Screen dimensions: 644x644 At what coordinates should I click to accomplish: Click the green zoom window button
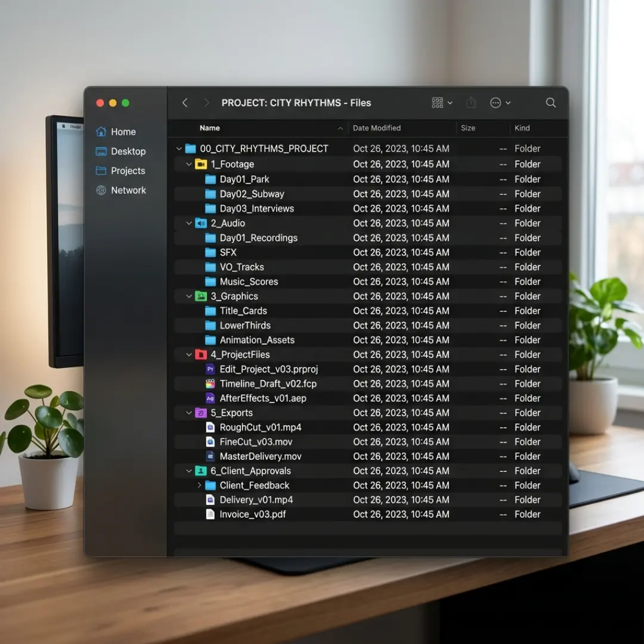point(126,103)
